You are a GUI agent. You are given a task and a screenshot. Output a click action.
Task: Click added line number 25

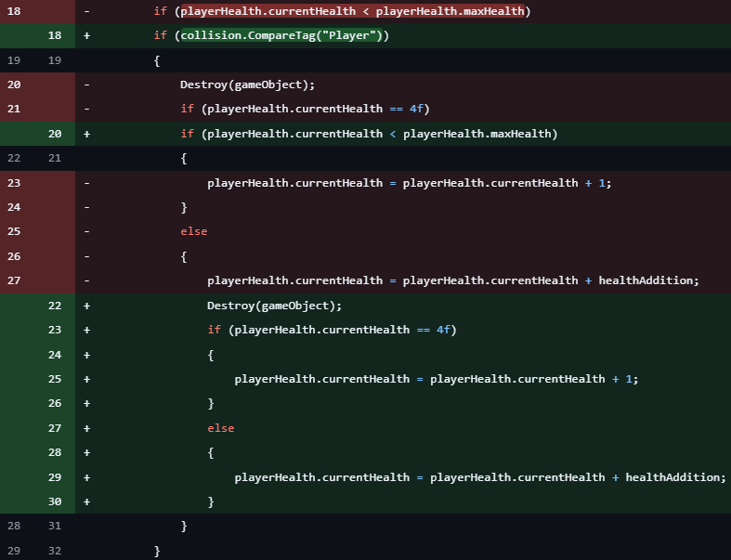coord(55,379)
